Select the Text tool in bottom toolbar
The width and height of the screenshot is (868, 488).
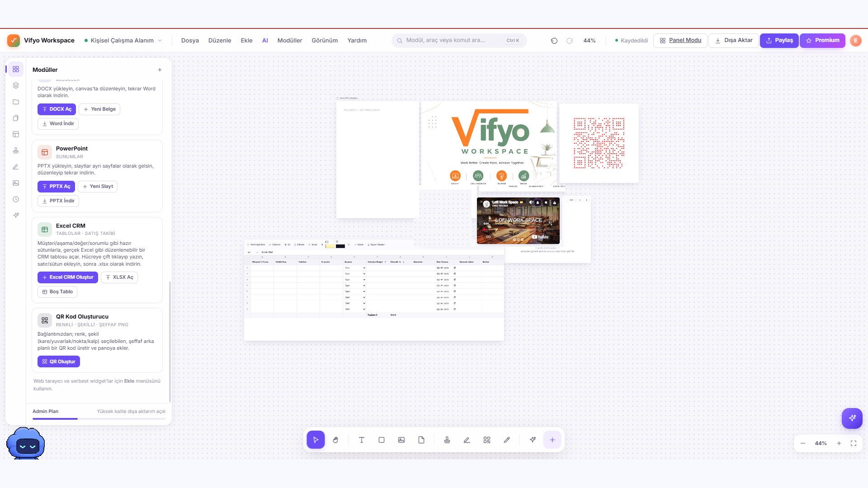point(362,440)
